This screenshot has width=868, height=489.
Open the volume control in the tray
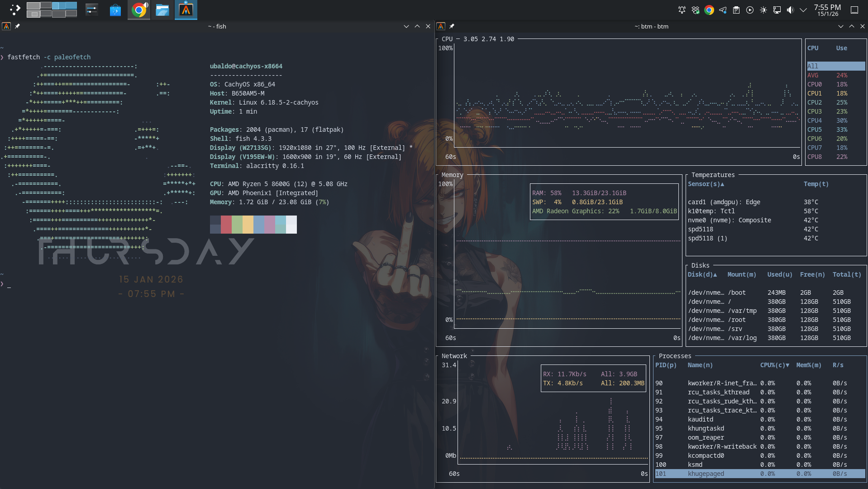coord(790,10)
